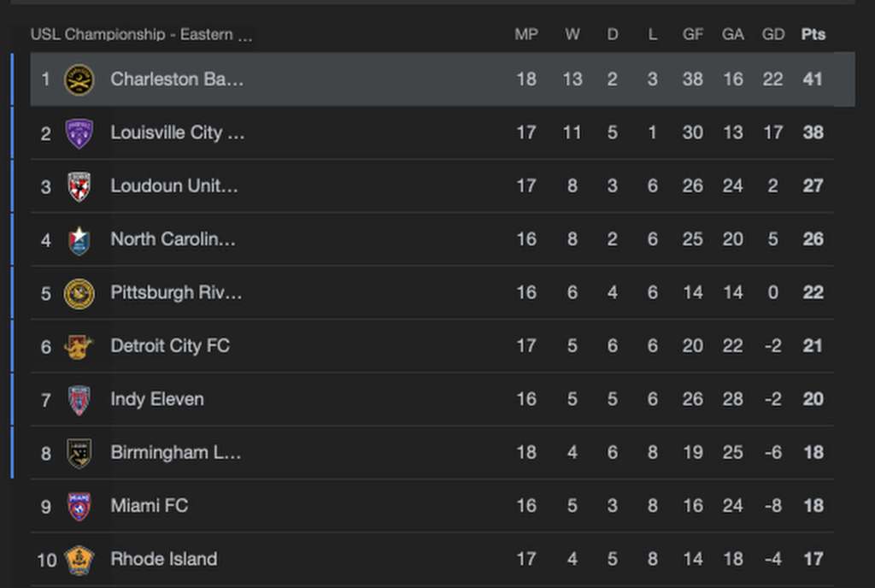Click the MP column header
Viewport: 875px width, 588px height.
[526, 35]
